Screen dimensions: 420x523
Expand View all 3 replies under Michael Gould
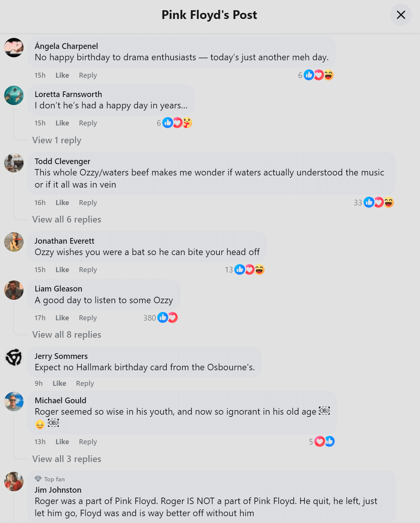click(67, 459)
